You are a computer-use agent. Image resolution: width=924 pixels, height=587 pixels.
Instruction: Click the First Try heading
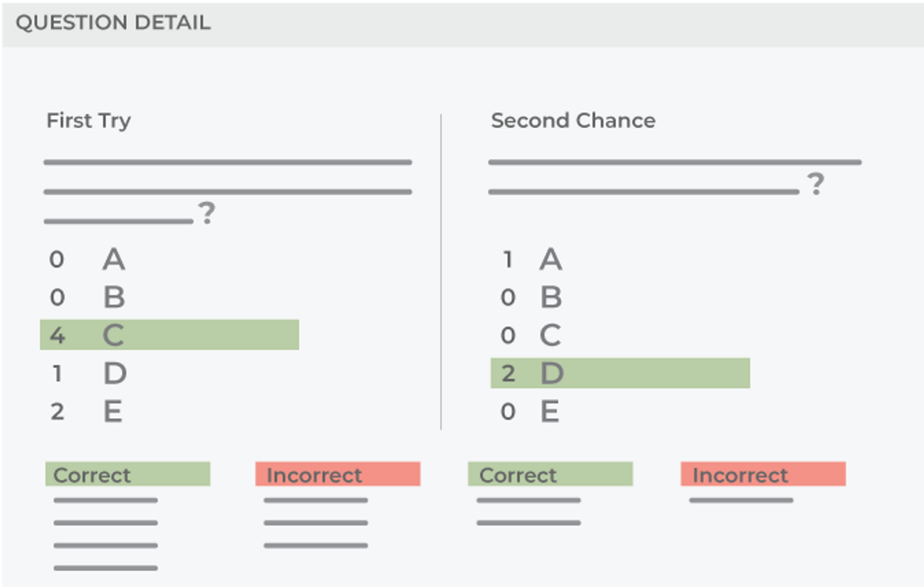coord(89,121)
